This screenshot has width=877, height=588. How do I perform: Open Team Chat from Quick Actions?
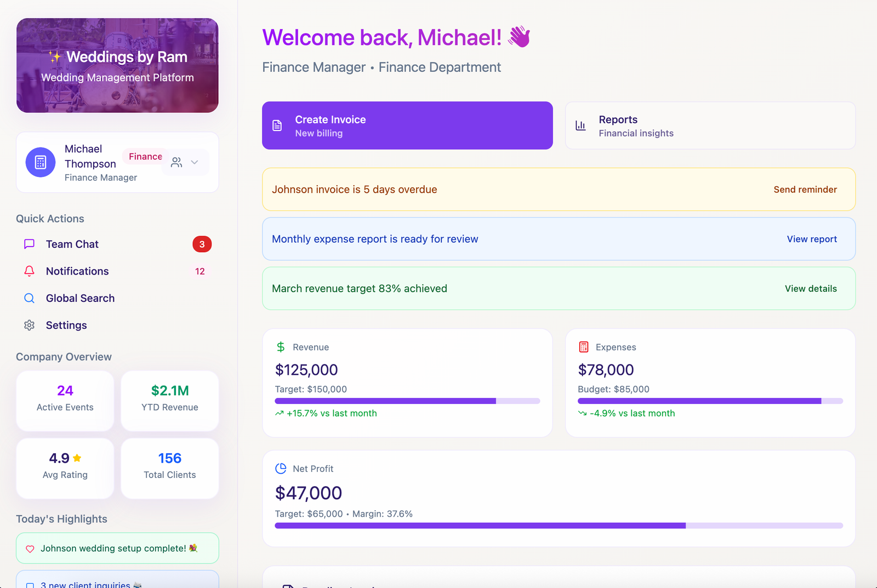click(72, 244)
